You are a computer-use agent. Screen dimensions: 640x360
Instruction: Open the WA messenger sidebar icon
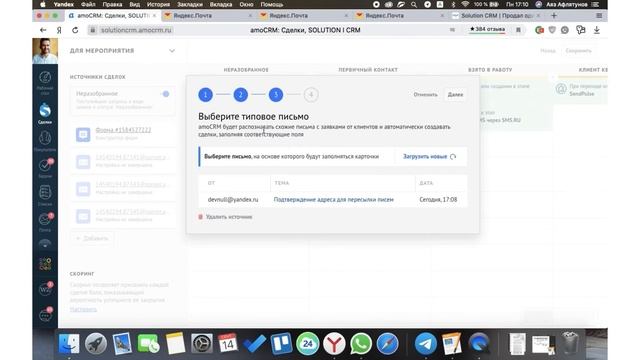click(x=45, y=289)
